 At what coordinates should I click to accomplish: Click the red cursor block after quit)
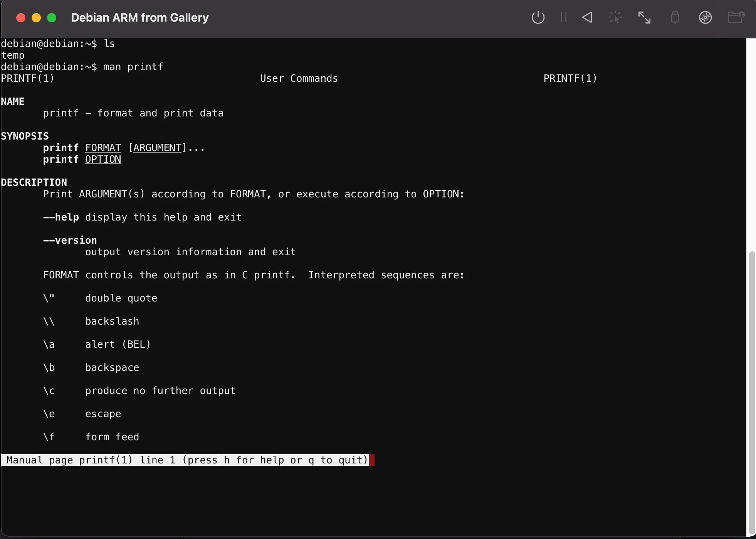[x=372, y=460]
